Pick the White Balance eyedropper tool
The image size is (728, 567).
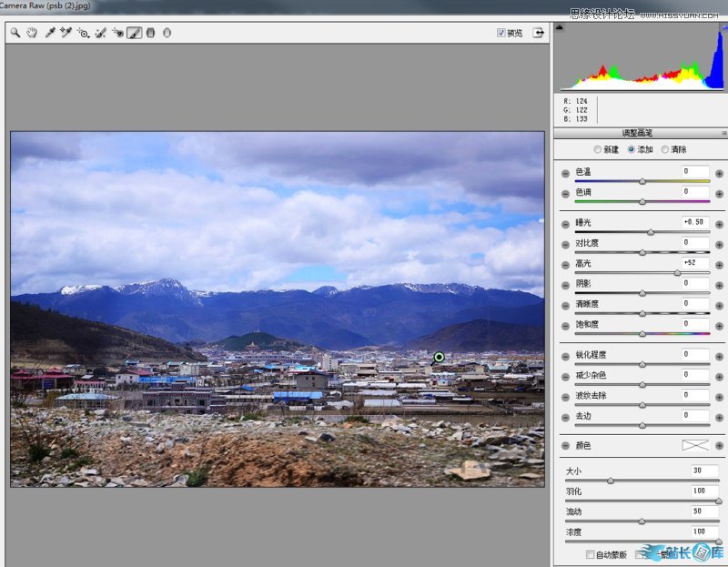49,33
